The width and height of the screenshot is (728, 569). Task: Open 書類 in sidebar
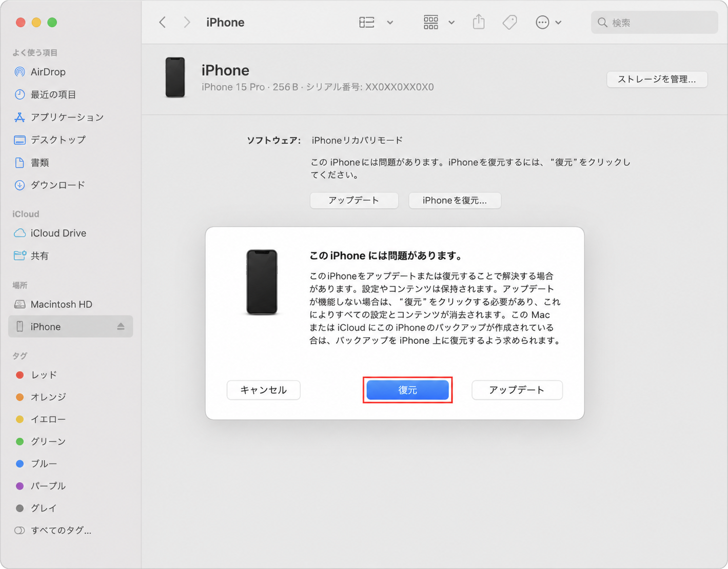point(70,163)
